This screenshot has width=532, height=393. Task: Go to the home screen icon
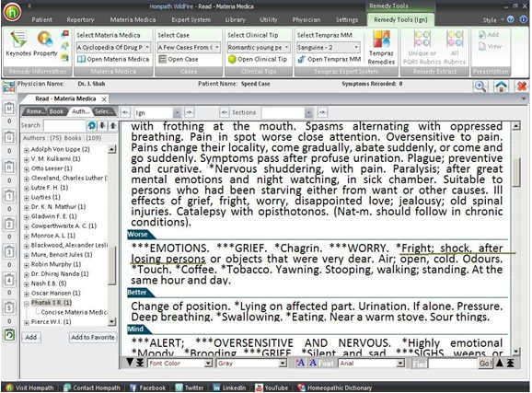[x=501, y=87]
